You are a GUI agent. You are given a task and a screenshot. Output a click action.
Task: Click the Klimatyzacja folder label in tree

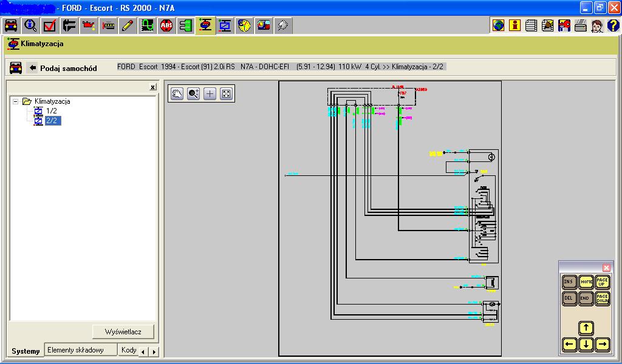(52, 101)
